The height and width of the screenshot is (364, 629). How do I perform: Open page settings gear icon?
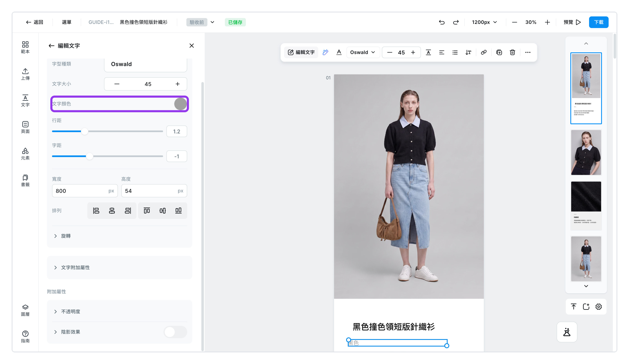tap(598, 307)
